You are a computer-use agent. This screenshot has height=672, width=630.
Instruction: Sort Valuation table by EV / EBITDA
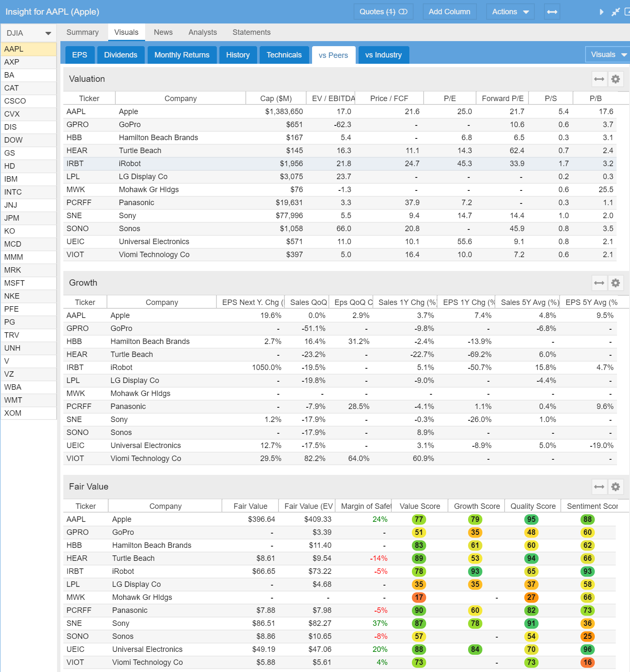[331, 98]
